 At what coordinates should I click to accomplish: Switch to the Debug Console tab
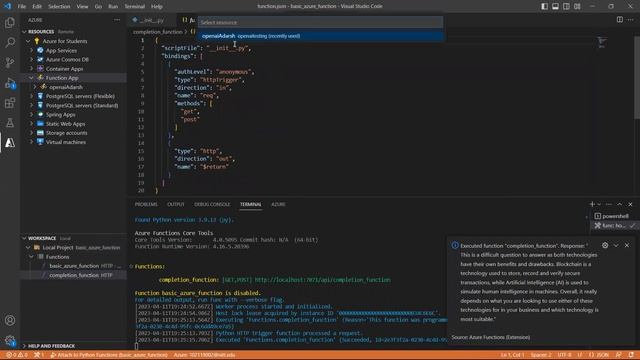212,204
